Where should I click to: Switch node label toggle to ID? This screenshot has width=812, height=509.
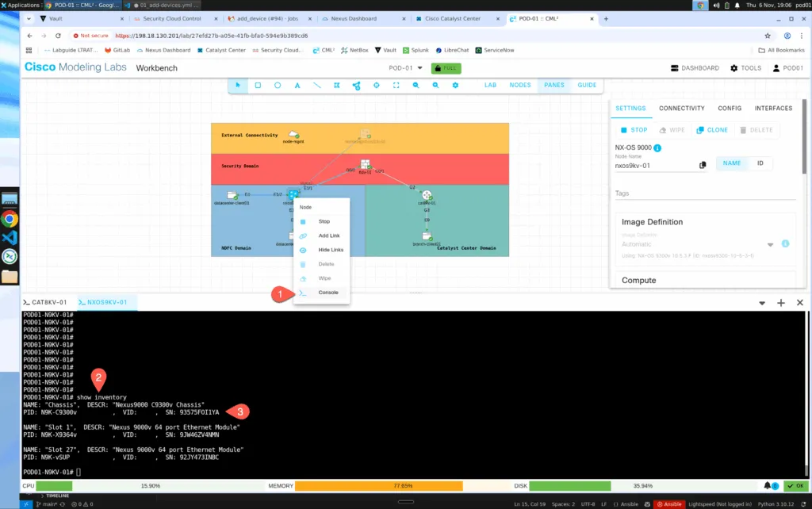click(x=760, y=163)
